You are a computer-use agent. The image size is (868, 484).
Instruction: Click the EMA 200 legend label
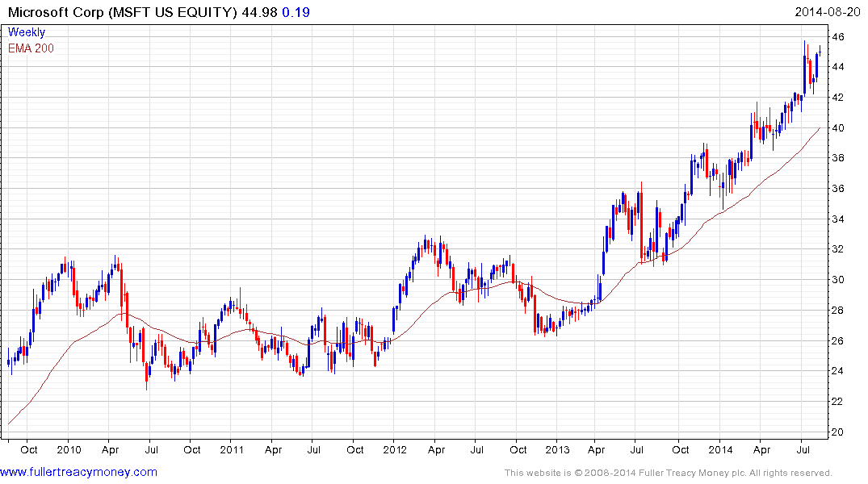click(31, 48)
